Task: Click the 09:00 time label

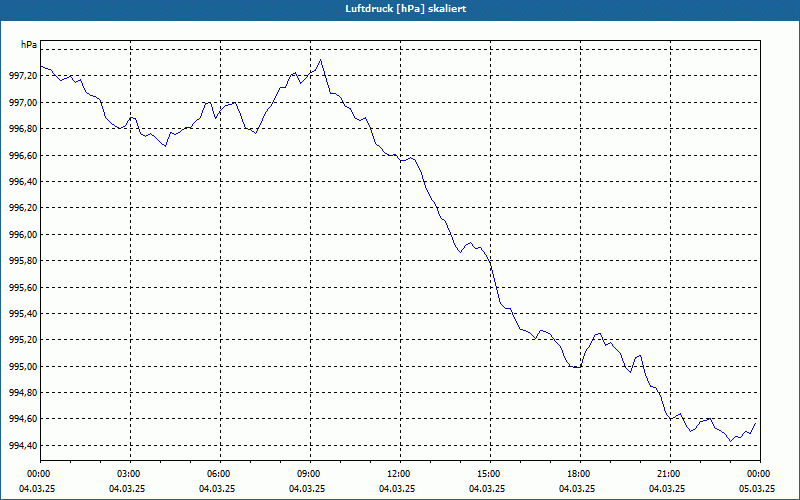Action: coord(310,474)
